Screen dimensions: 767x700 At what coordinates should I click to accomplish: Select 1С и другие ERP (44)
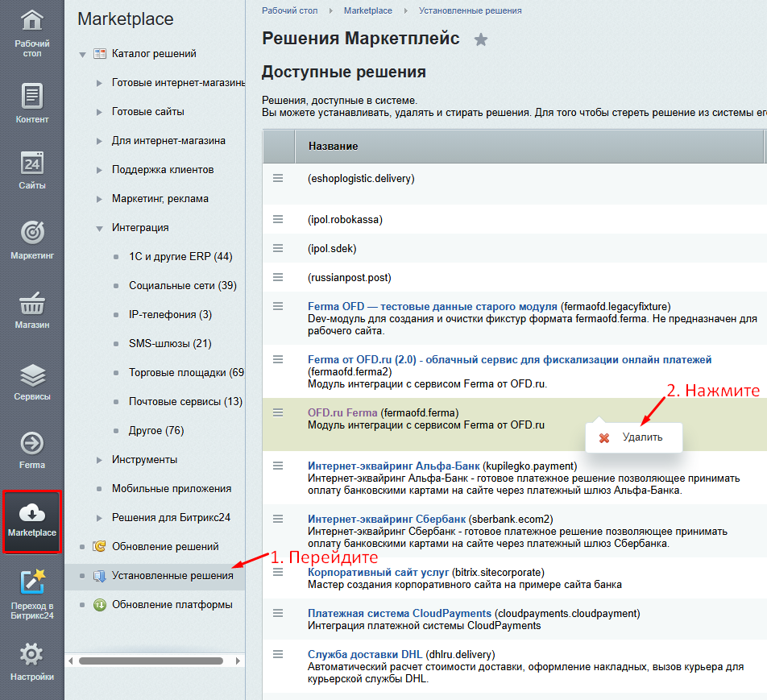(x=180, y=256)
